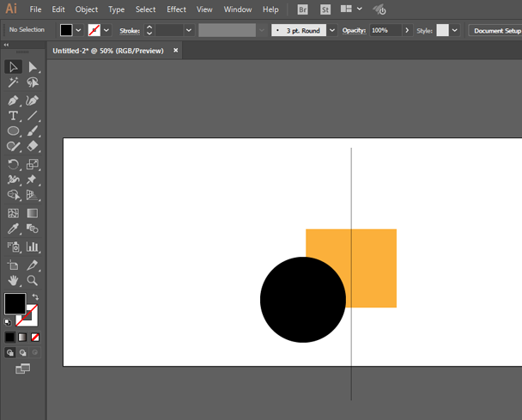Open the Object menu
This screenshot has height=420, width=522.
87,9
